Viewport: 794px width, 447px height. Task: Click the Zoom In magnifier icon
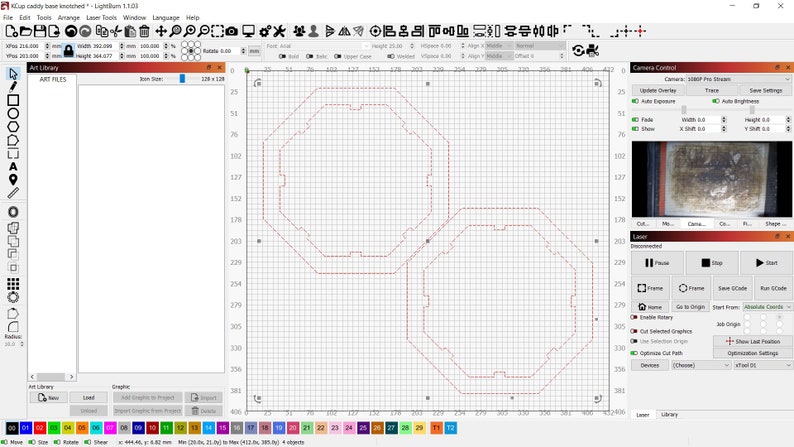[x=189, y=31]
